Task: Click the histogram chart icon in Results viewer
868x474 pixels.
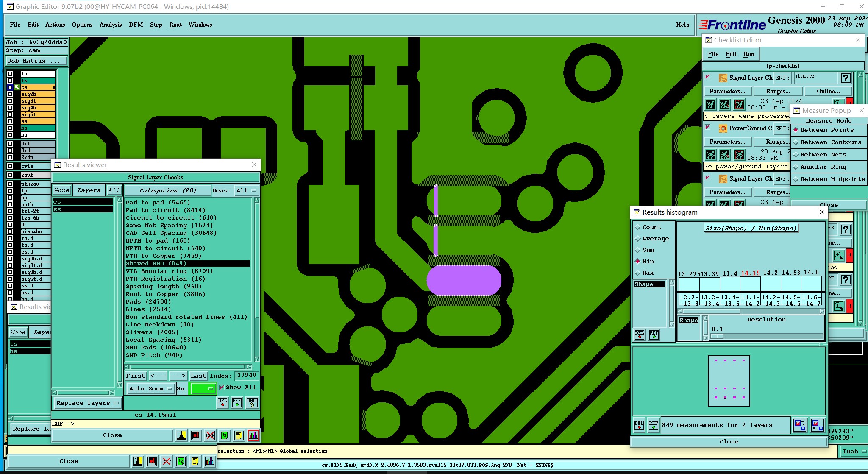Action: (x=253, y=435)
